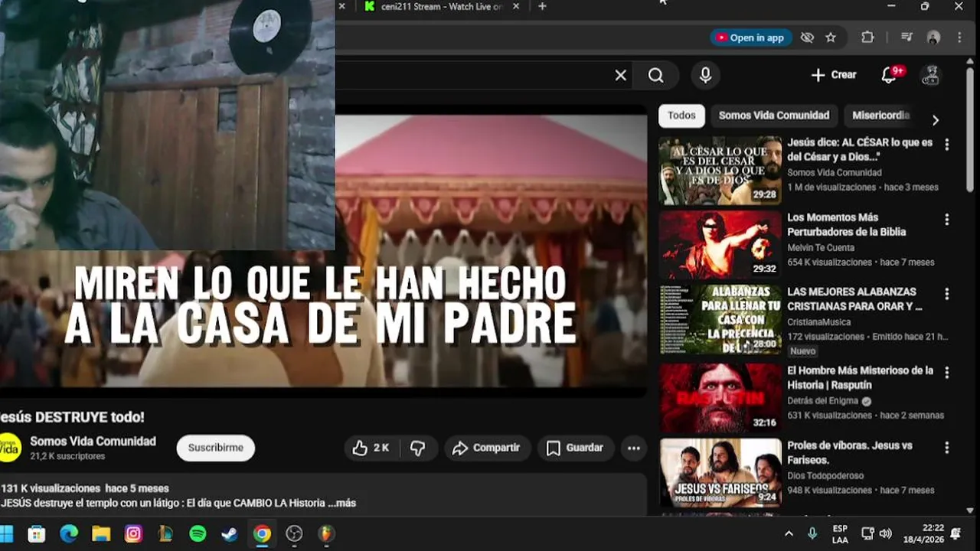The image size is (980, 551).
Task: Open the notification bell in system tray
Action: click(956, 533)
